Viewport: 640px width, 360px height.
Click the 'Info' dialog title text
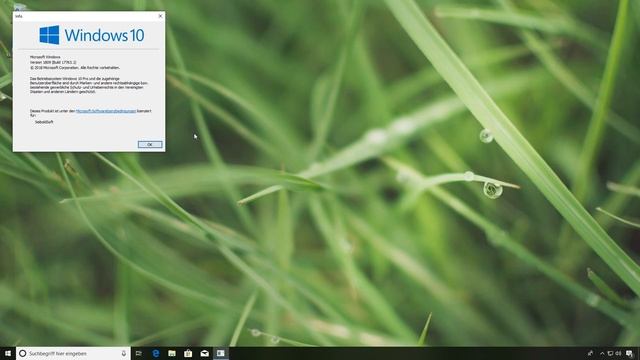pyautogui.click(x=18, y=16)
